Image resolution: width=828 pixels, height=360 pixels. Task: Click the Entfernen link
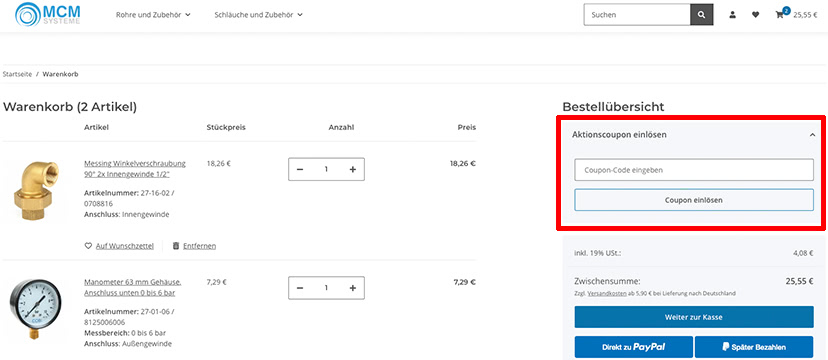click(200, 246)
